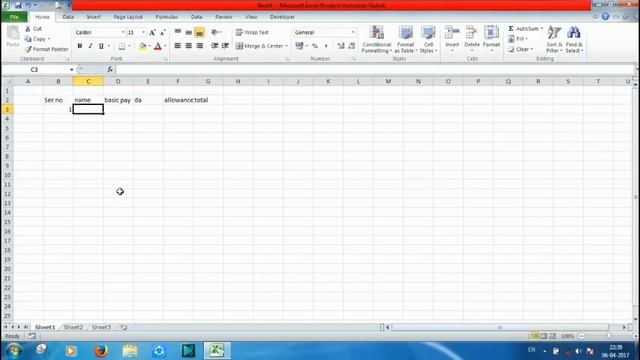Align cell text to the left
Image resolution: width=640 pixels, height=360 pixels.
coord(178,46)
